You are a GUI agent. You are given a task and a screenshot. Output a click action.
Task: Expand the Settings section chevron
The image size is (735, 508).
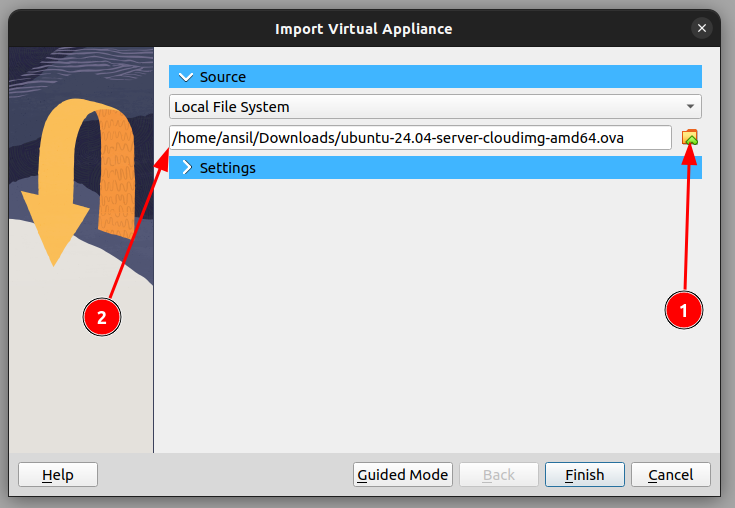[186, 168]
